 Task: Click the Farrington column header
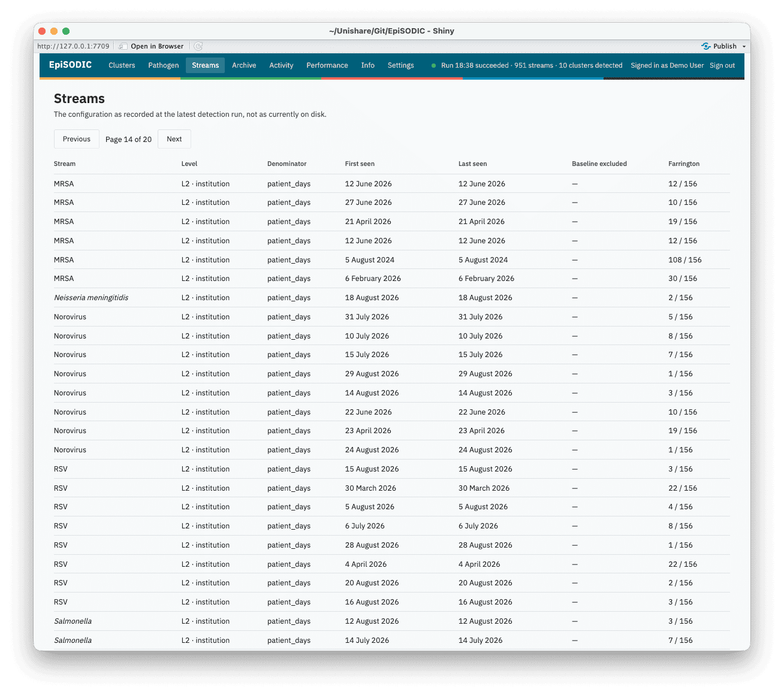click(684, 164)
